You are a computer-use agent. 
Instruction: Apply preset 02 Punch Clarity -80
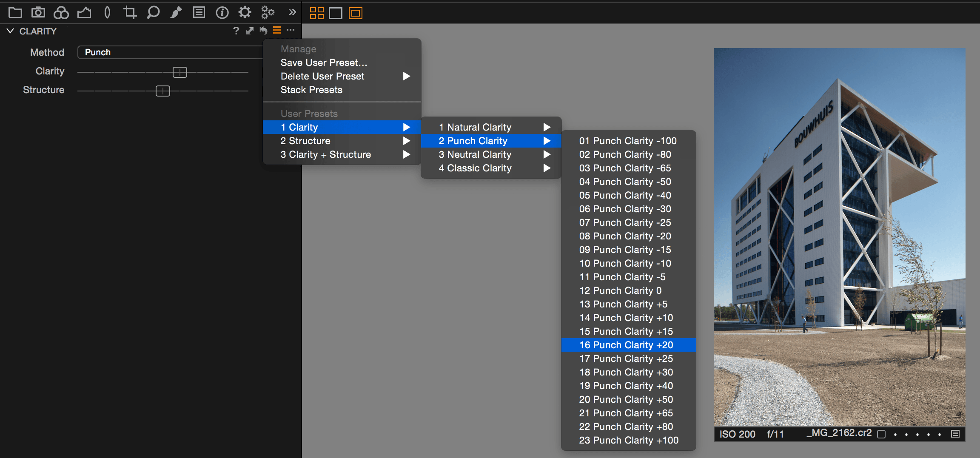click(629, 154)
